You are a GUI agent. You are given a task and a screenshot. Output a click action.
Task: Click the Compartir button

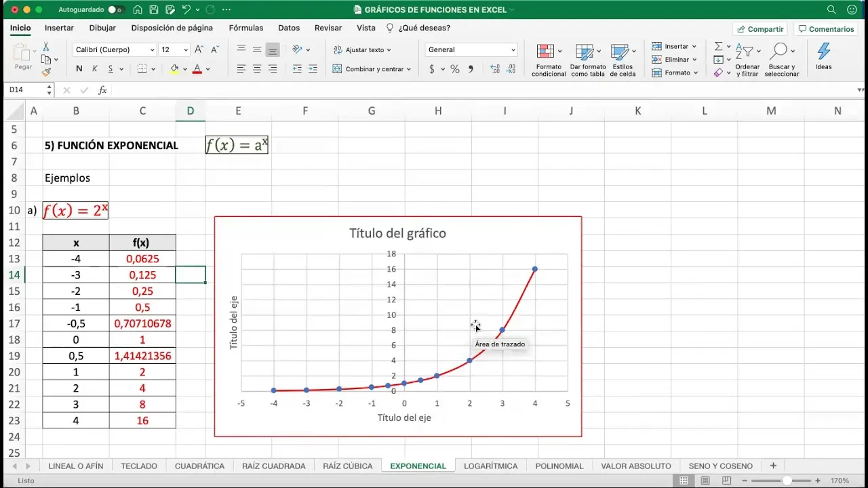click(760, 29)
